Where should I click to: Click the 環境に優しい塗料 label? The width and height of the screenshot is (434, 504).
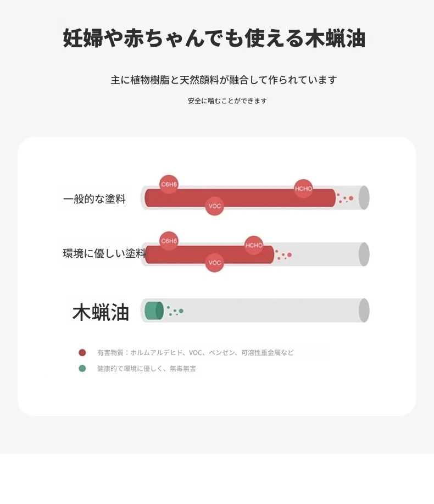click(104, 254)
